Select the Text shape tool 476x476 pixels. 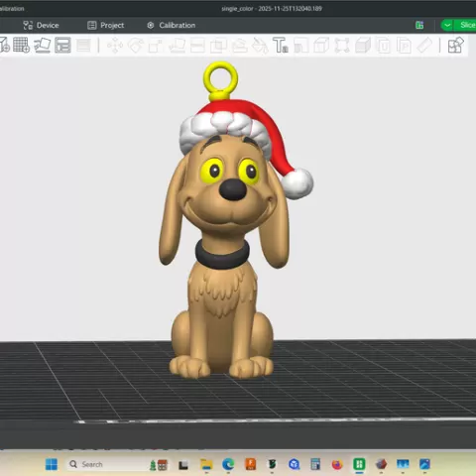click(281, 46)
